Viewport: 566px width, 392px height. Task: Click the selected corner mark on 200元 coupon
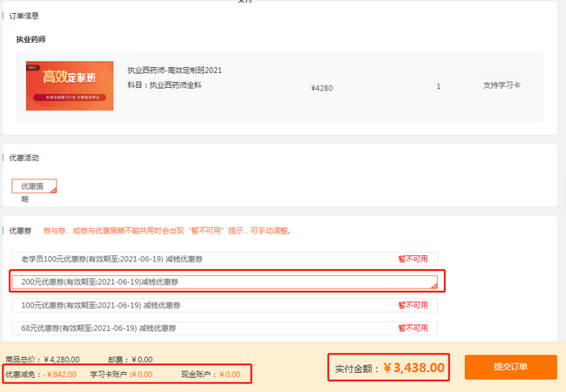point(433,285)
